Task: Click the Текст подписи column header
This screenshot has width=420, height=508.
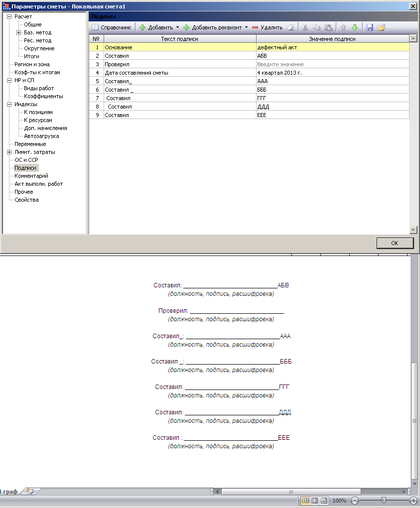Action: pyautogui.click(x=180, y=39)
